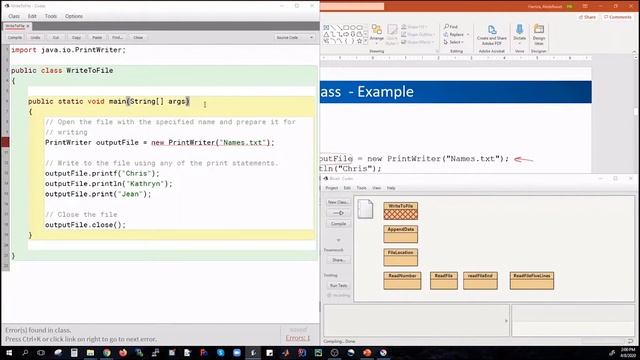640x360 pixels.
Task: Open the Windows Start menu
Action: click(x=8, y=353)
